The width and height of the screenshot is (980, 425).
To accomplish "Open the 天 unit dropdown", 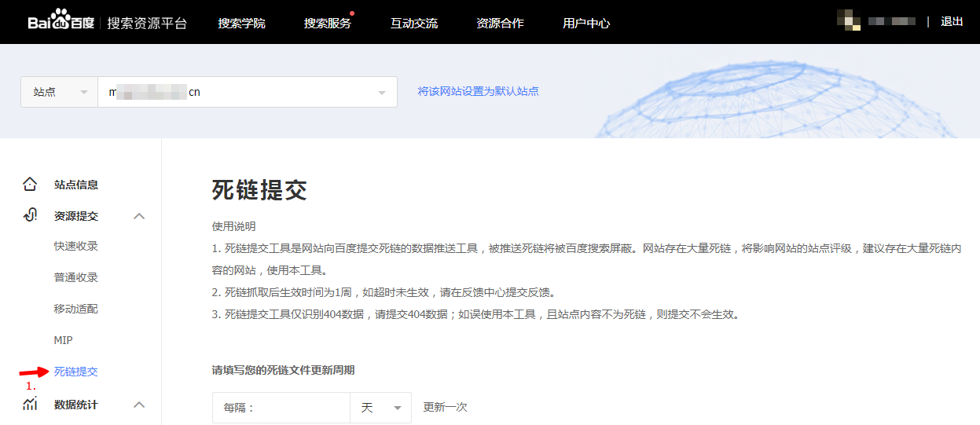I will (x=380, y=408).
